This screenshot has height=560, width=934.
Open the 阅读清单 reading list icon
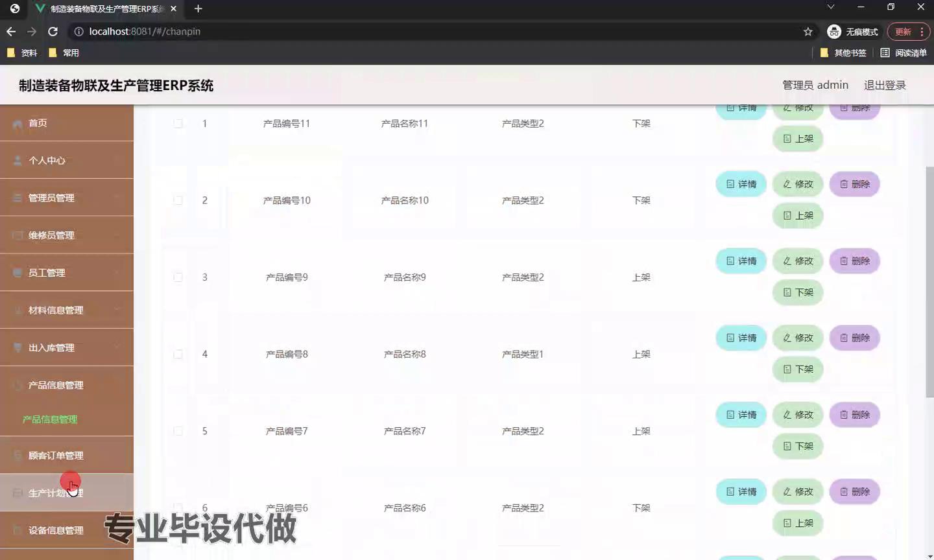[885, 52]
